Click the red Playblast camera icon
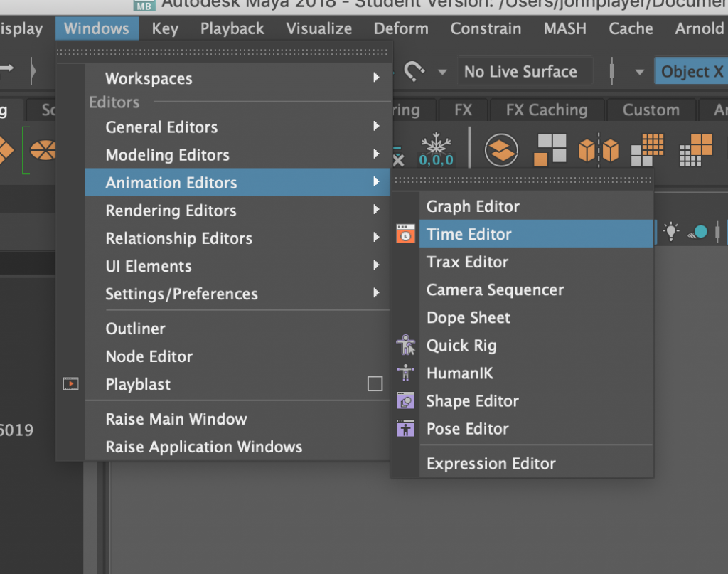Viewport: 728px width, 574px height. (x=70, y=383)
